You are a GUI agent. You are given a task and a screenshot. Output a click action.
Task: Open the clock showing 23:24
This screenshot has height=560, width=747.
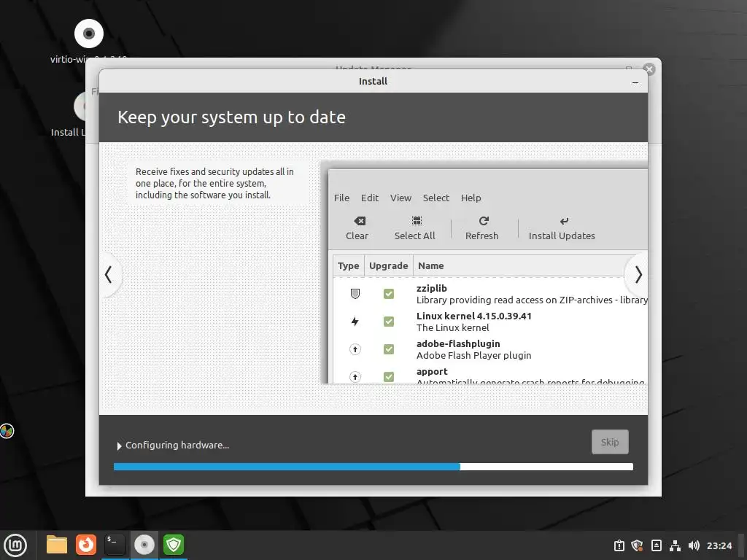(719, 545)
